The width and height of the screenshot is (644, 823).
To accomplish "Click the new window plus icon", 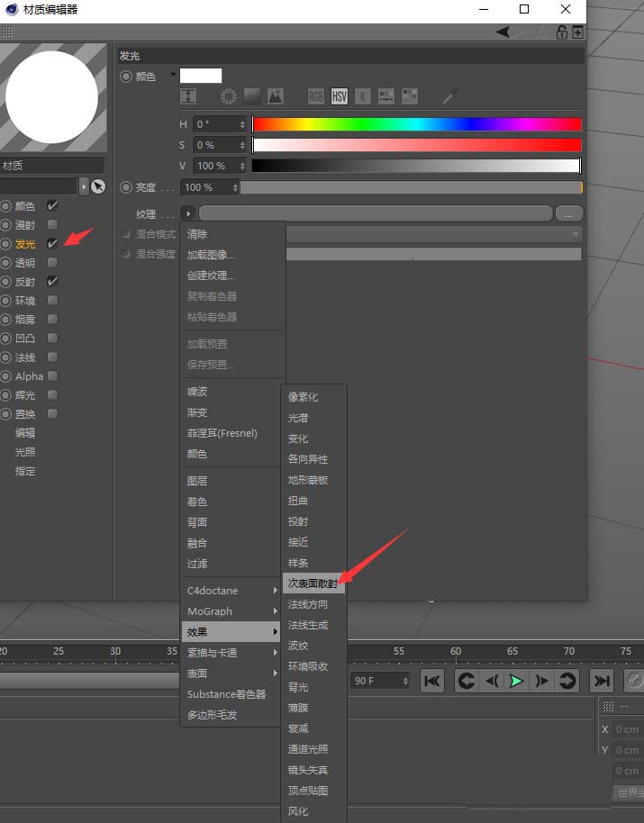I will point(577,32).
